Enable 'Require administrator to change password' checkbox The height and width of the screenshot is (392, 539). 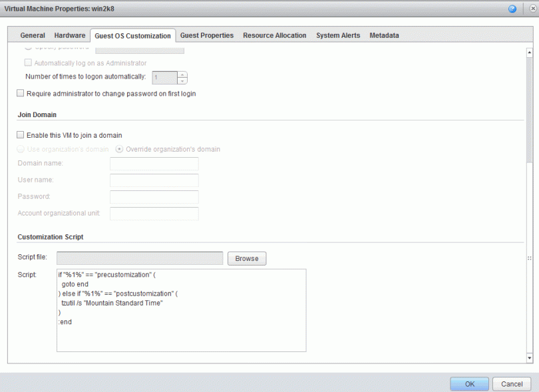click(x=21, y=94)
